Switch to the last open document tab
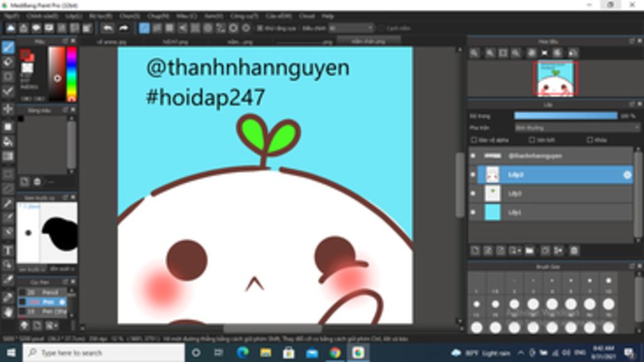This screenshot has height=362, width=644. point(369,41)
